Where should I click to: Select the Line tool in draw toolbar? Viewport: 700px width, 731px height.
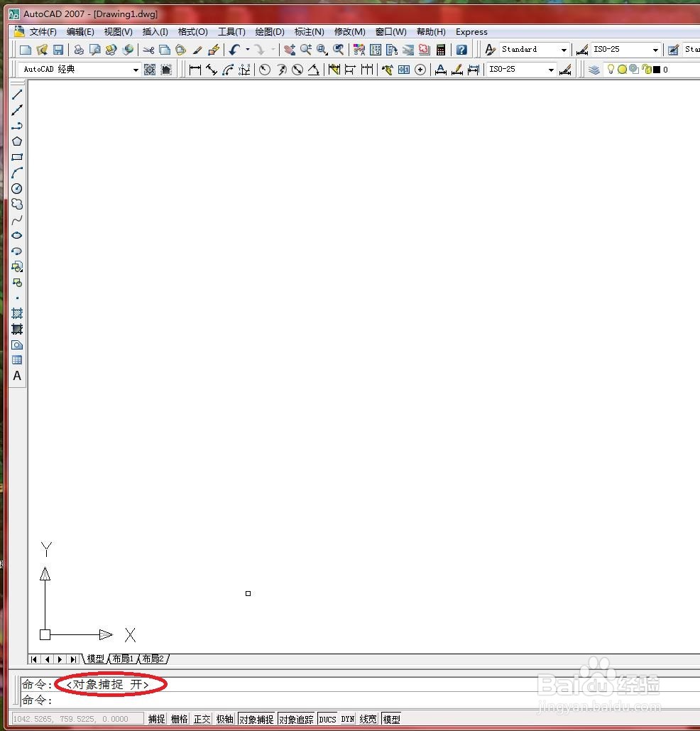click(17, 94)
